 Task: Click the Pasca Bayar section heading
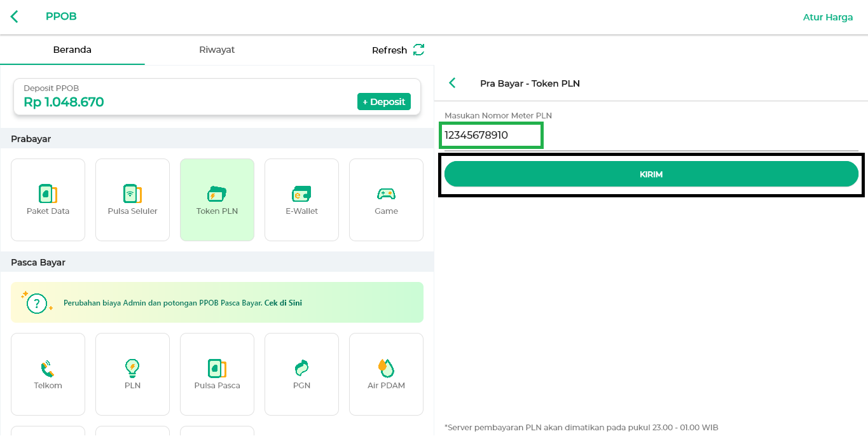click(x=38, y=262)
